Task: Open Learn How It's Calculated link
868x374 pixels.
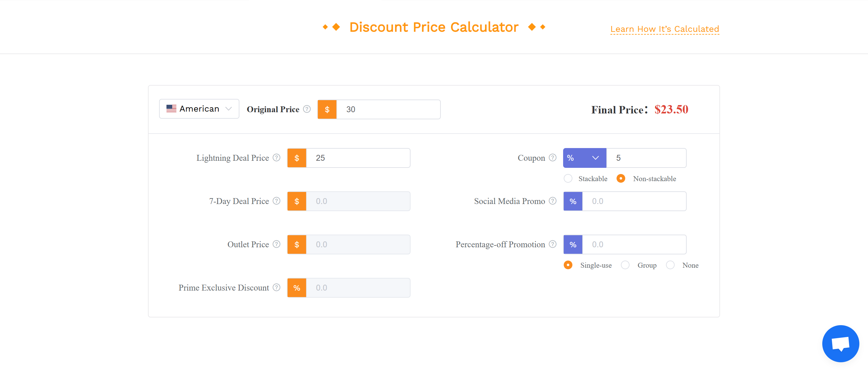Action: pos(664,29)
